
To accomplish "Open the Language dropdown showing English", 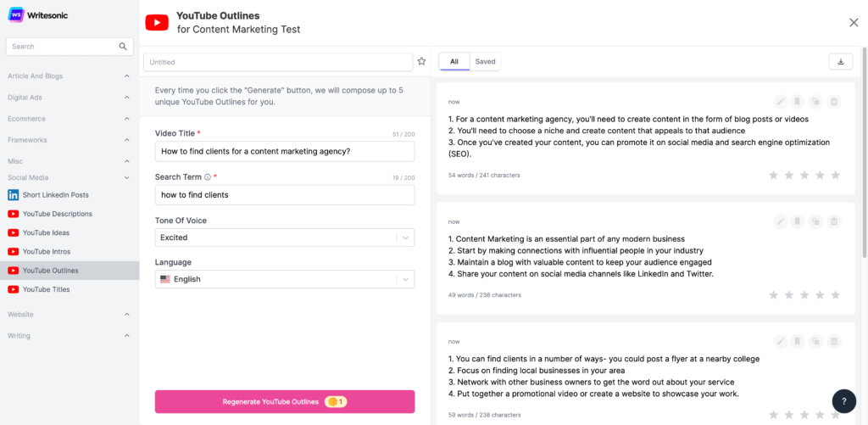I will pyautogui.click(x=285, y=279).
